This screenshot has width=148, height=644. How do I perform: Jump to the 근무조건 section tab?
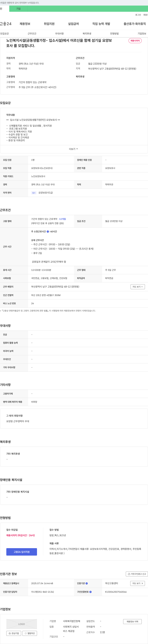click(32, 34)
